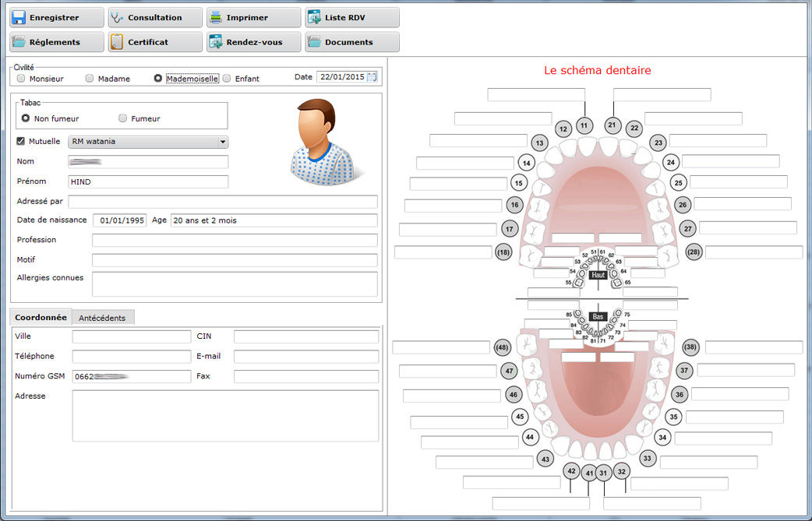Switch to the Antécédents tab
The width and height of the screenshot is (812, 521).
(x=102, y=318)
